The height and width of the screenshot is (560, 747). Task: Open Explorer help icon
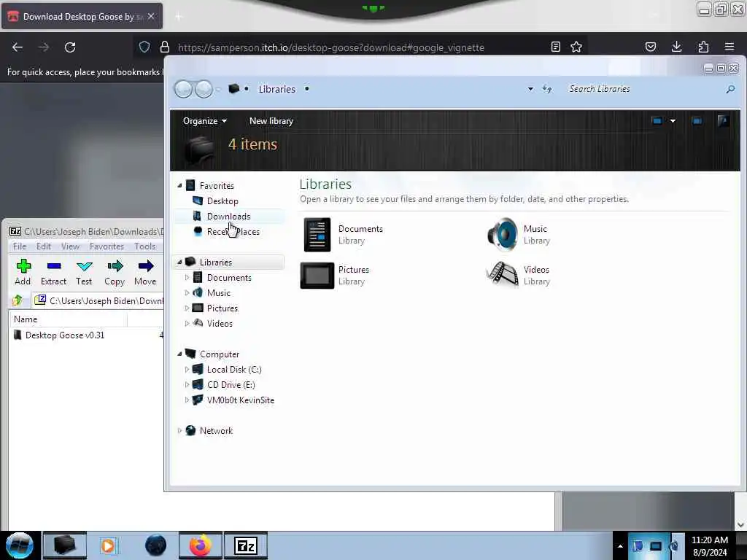coord(723,121)
